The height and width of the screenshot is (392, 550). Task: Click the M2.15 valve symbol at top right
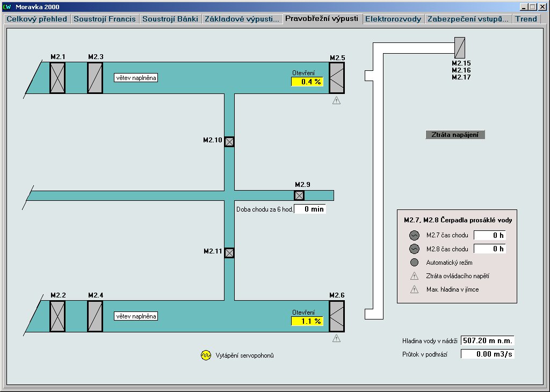coord(460,48)
